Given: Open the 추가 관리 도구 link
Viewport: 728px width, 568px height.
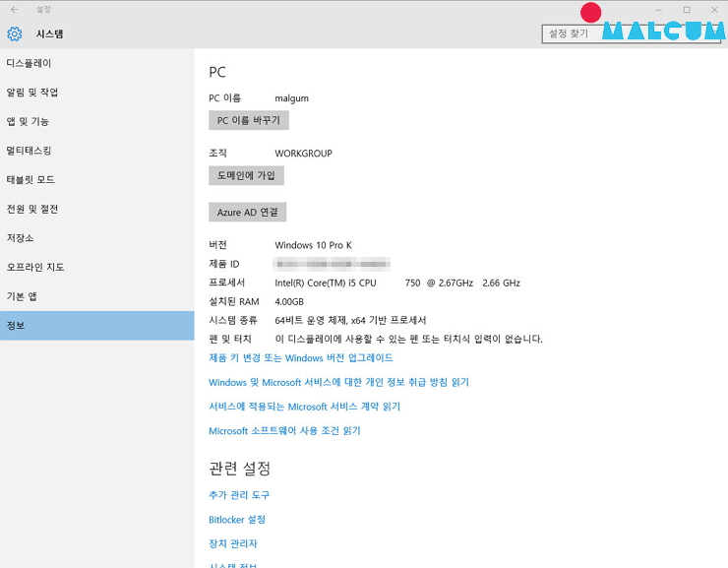Looking at the screenshot, I should (239, 495).
